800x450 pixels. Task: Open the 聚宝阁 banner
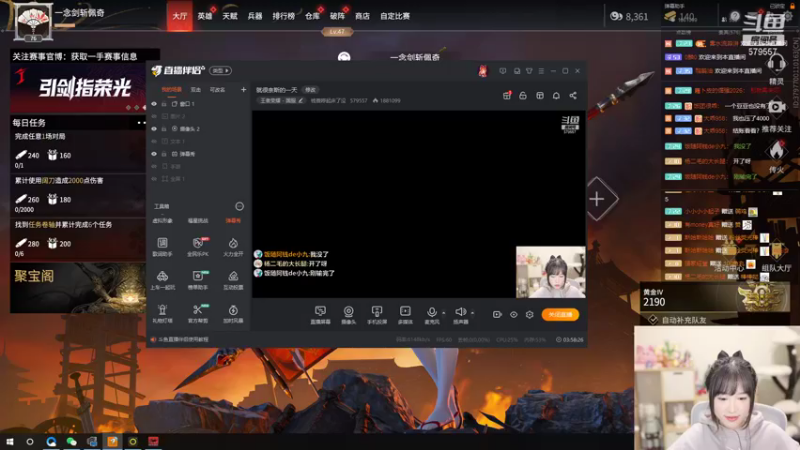coord(78,288)
